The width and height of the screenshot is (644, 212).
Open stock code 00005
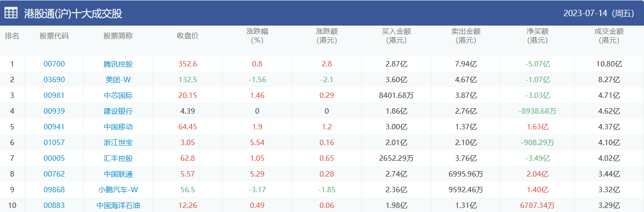54,158
